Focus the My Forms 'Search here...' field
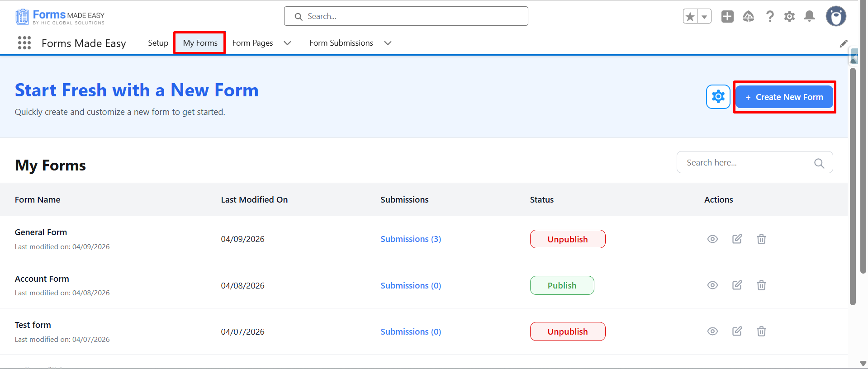Viewport: 868px width, 369px height. [749, 162]
